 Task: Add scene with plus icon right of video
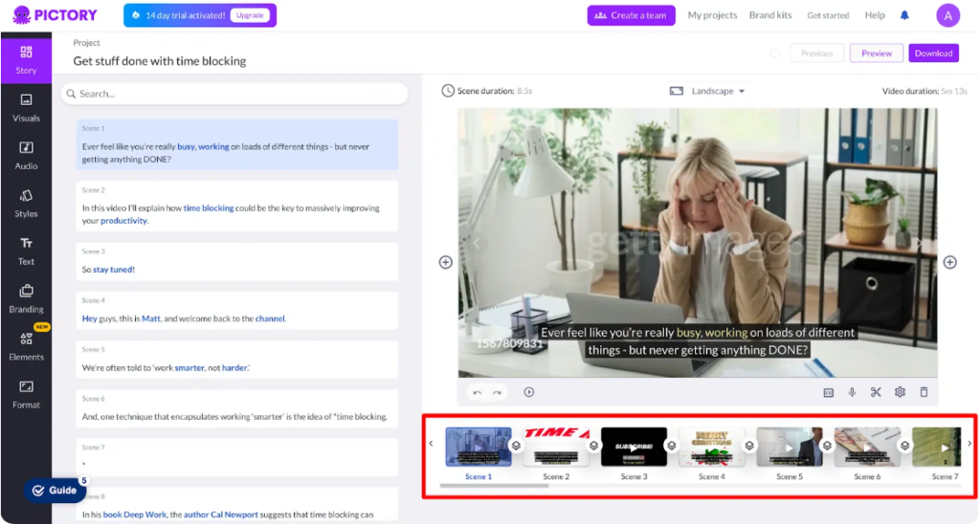tap(949, 262)
